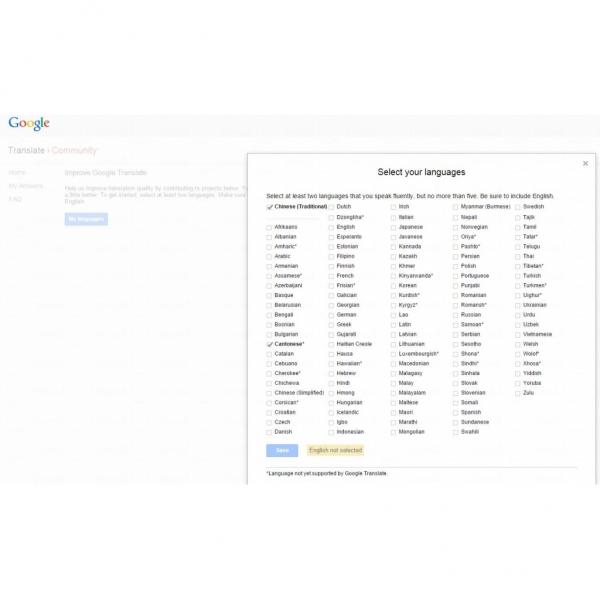Select the Portuguese checkbox

[455, 276]
